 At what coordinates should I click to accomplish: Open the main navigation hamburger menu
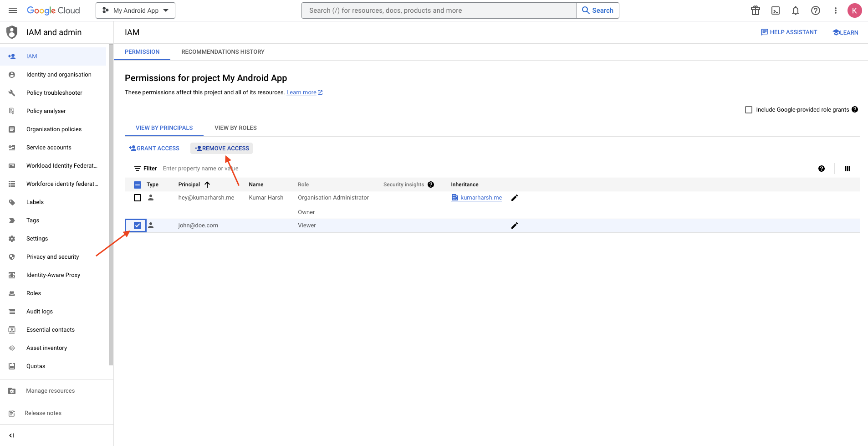click(13, 10)
